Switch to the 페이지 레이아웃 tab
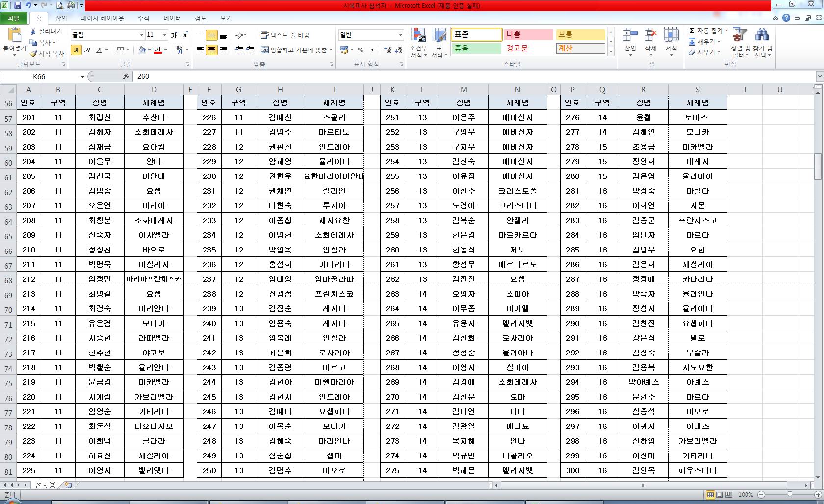 click(103, 18)
